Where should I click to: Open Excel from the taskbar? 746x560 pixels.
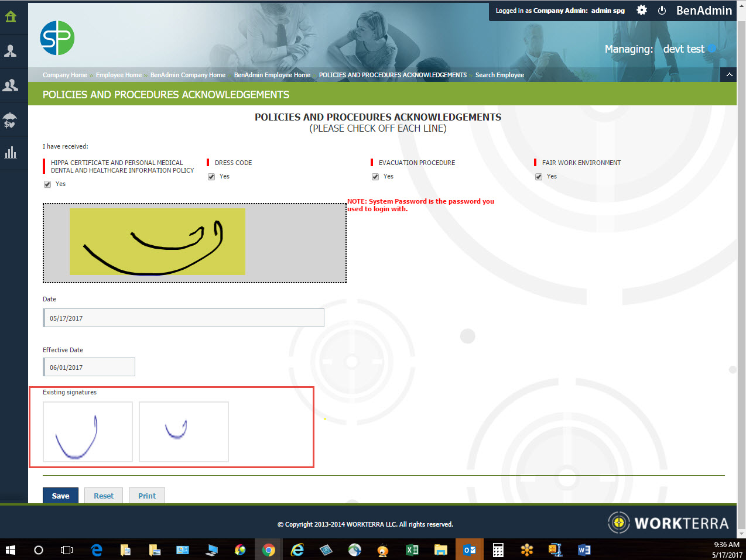click(412, 549)
